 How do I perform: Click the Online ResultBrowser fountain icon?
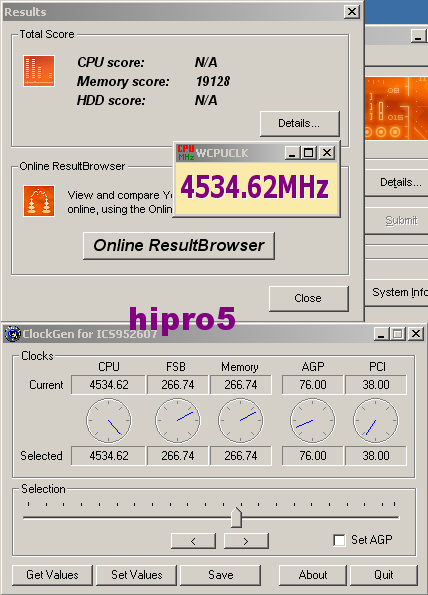[x=39, y=201]
